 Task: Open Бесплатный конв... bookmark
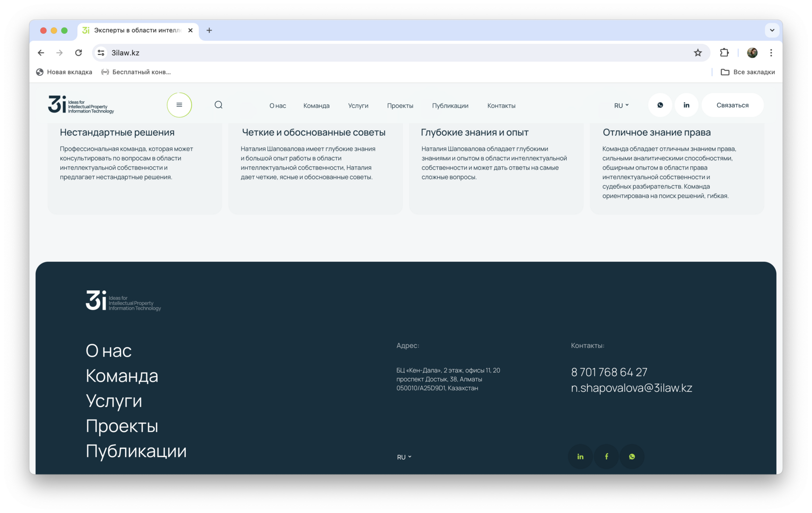click(136, 72)
